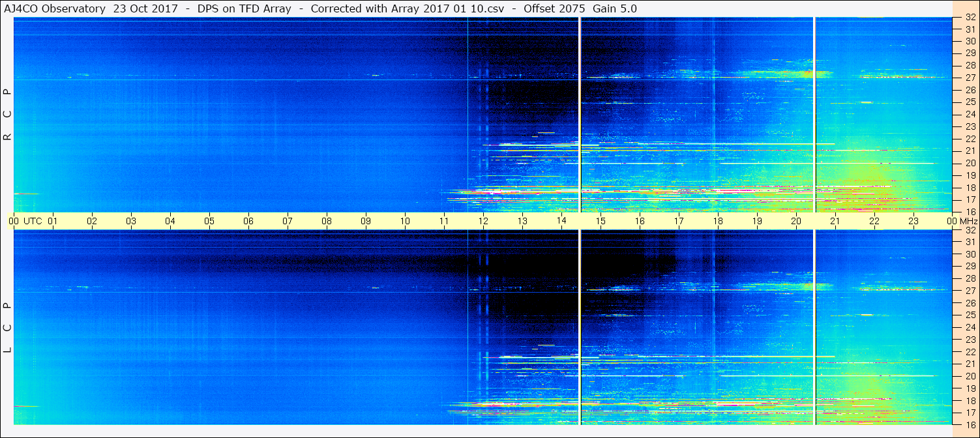Select "21" on the UTC time axis

pos(835,221)
